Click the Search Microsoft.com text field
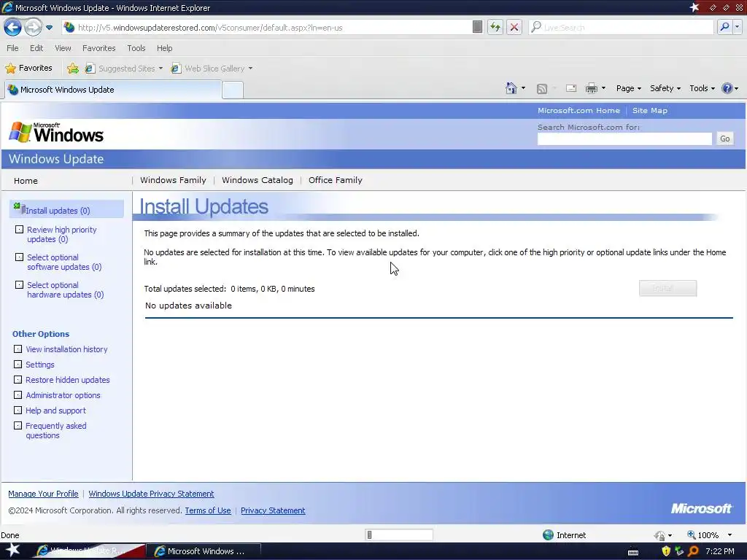747x560 pixels. [624, 139]
